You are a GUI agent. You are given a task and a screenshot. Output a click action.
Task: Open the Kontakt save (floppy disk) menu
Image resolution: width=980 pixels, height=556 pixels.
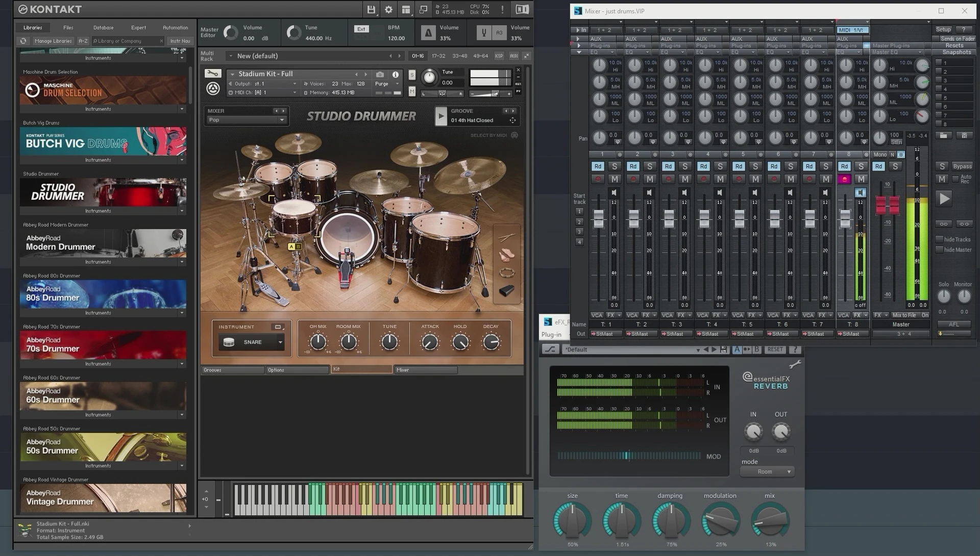click(371, 9)
